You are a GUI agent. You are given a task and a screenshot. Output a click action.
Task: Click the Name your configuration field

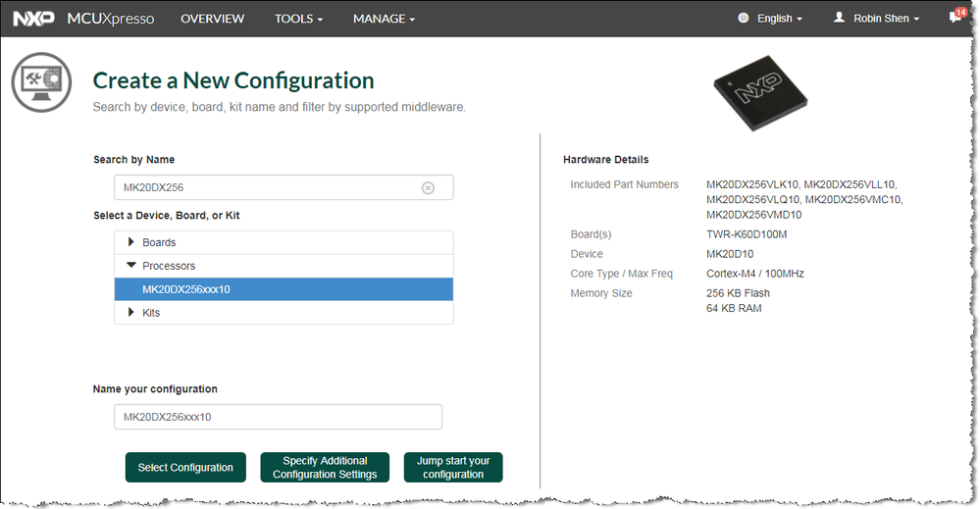279,417
